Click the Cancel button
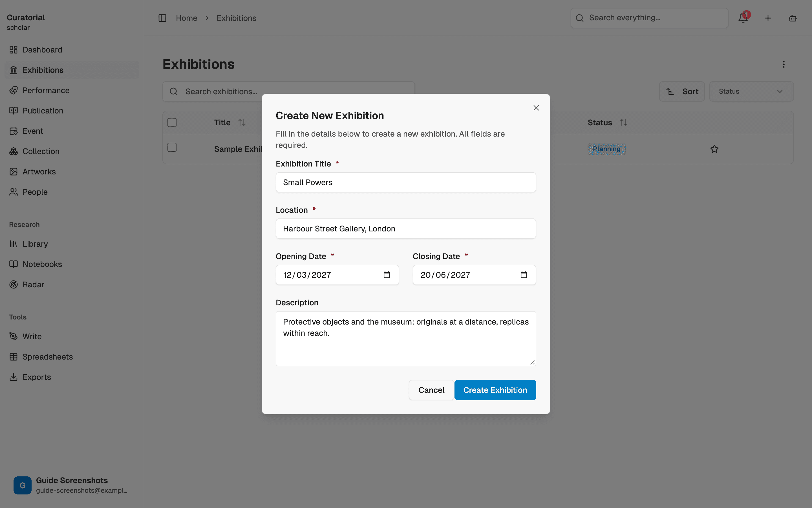 (x=431, y=390)
